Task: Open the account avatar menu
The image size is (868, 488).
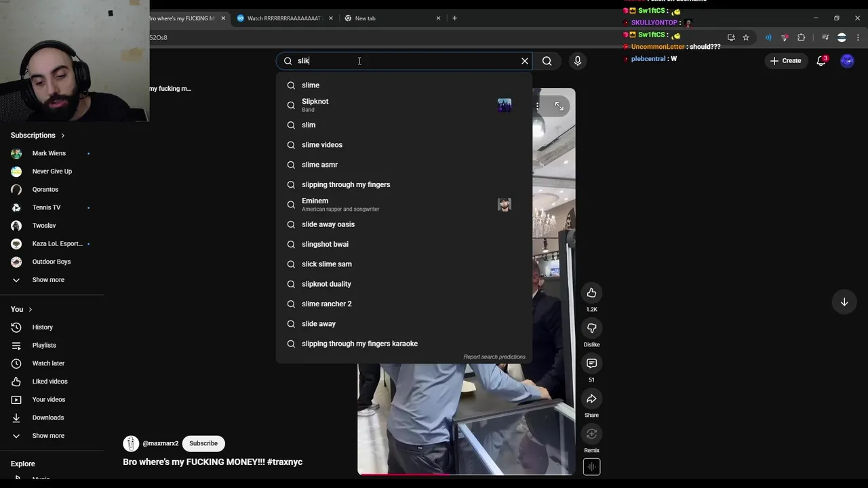Action: pos(847,60)
